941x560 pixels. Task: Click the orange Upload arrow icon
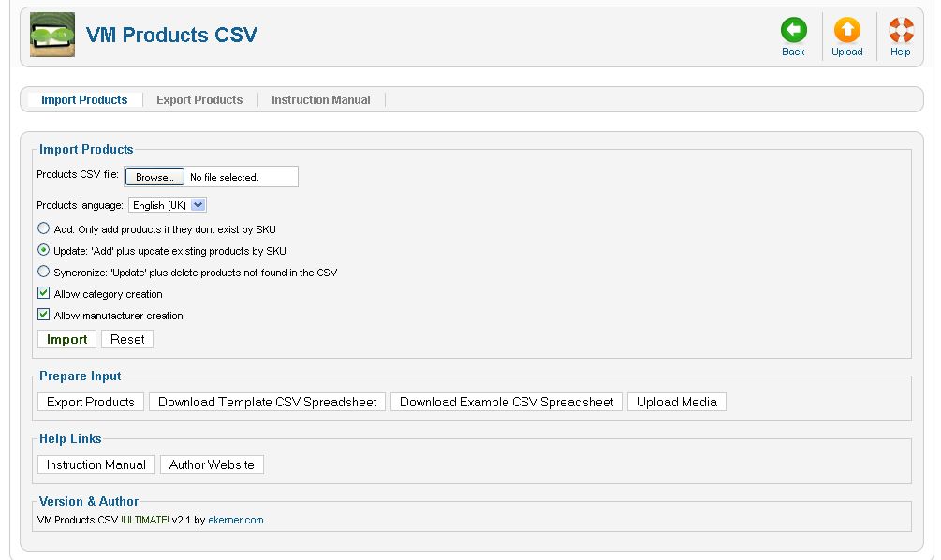846,29
